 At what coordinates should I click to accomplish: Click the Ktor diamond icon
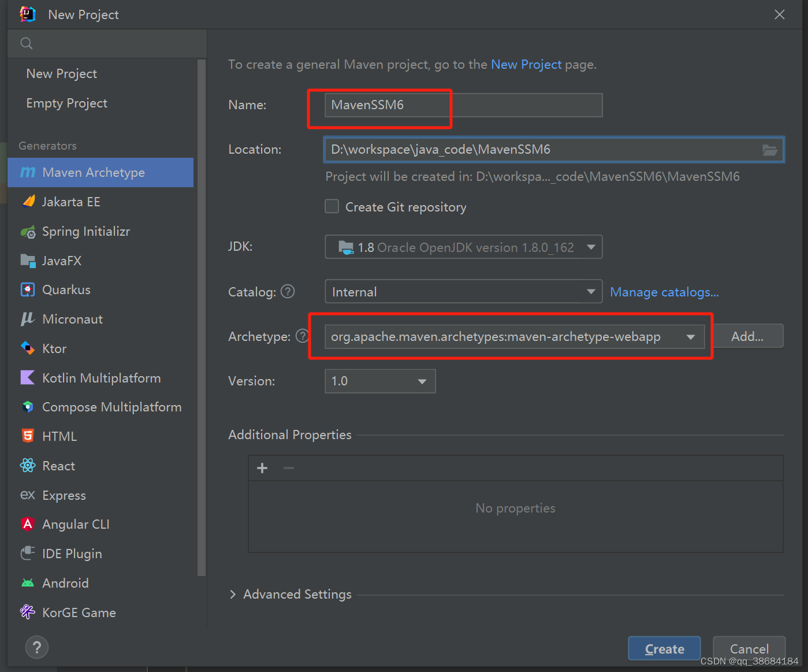click(x=28, y=348)
